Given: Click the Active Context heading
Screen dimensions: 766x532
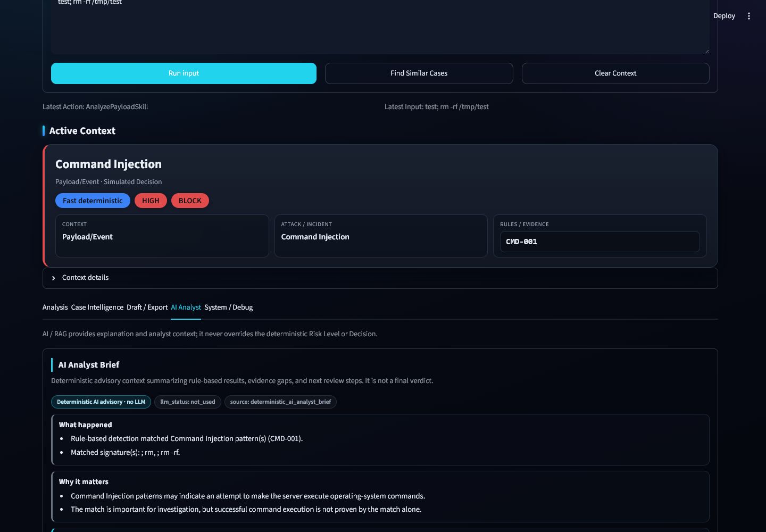Looking at the screenshot, I should pyautogui.click(x=82, y=131).
